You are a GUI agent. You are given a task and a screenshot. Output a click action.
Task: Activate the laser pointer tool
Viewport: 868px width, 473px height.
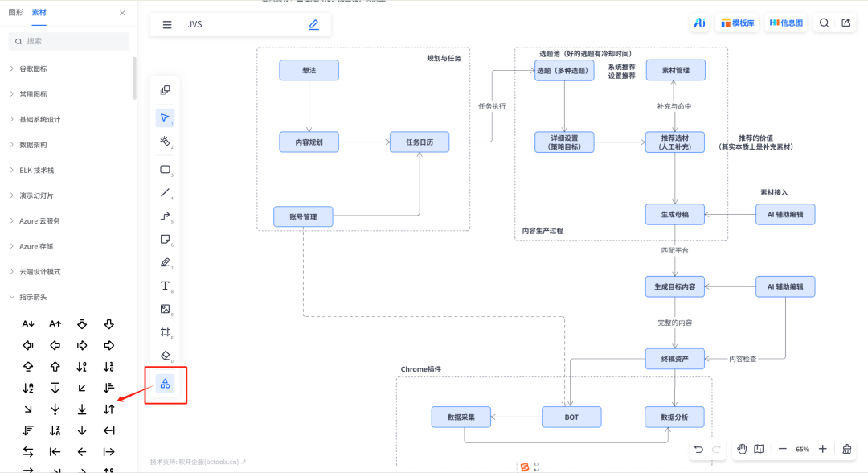point(165,142)
